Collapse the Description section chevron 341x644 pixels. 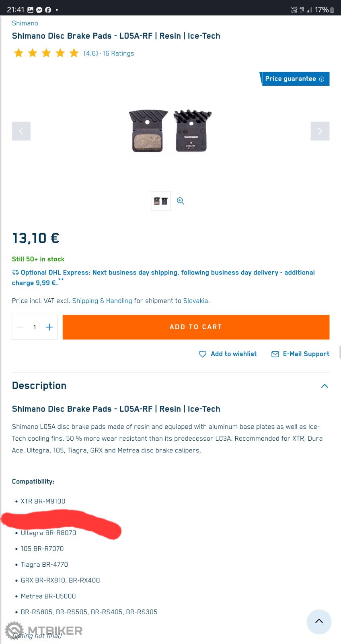(x=325, y=386)
